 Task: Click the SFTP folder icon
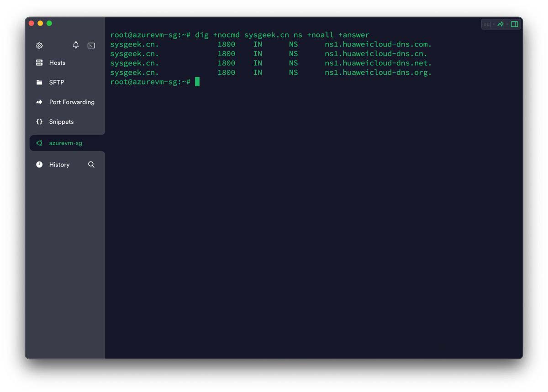coord(39,83)
